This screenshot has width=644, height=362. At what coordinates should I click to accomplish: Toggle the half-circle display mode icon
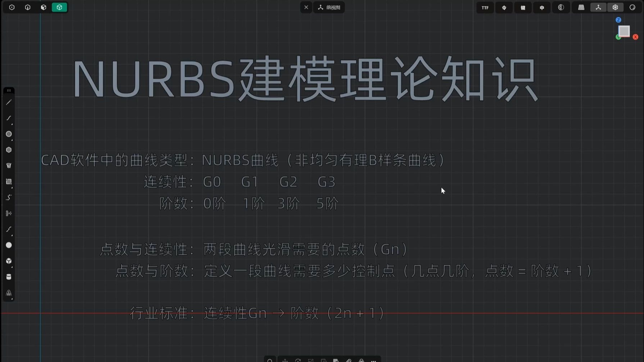point(561,7)
